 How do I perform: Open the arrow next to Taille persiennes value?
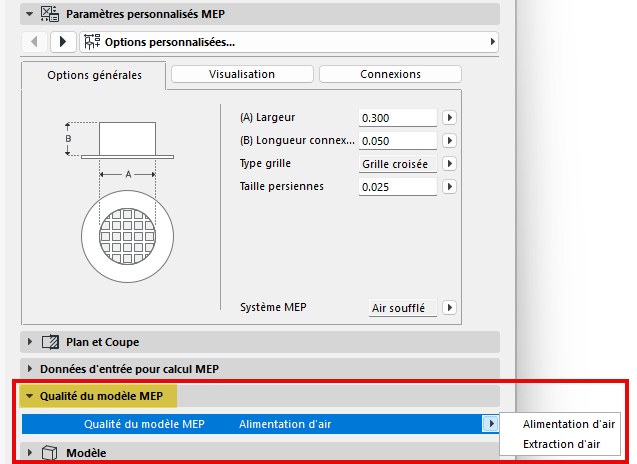449,187
